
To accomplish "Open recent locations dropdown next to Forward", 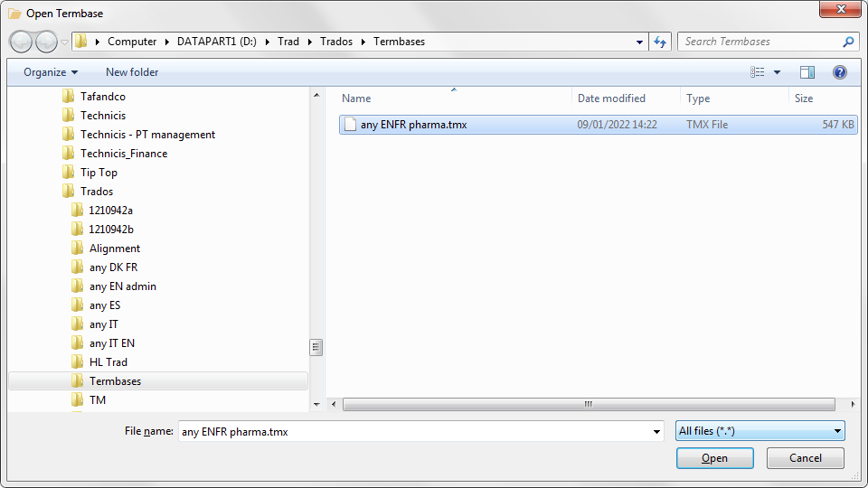I will [64, 42].
